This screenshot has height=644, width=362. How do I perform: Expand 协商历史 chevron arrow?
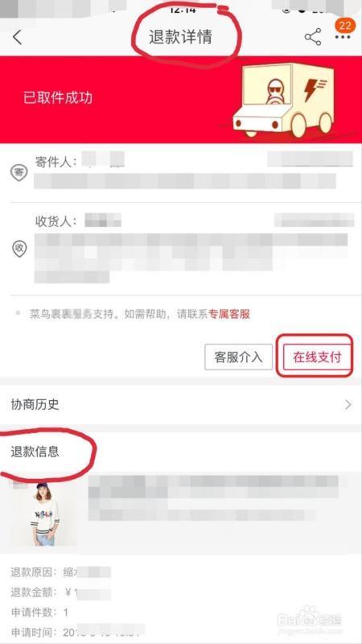point(348,405)
